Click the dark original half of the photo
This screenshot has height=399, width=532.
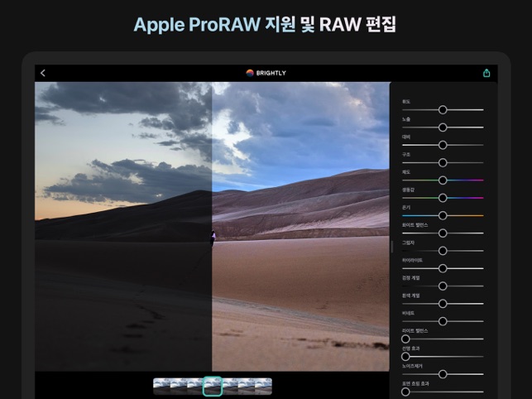click(123, 227)
